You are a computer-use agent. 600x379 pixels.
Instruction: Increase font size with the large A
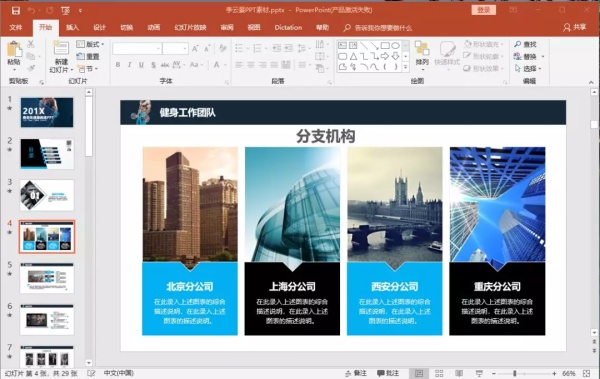pyautogui.click(x=195, y=49)
